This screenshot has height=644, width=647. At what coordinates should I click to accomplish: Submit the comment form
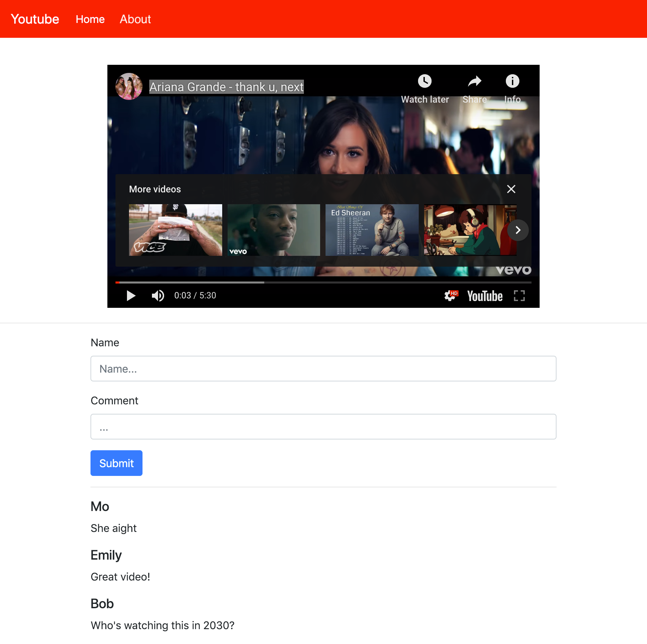[x=117, y=463]
